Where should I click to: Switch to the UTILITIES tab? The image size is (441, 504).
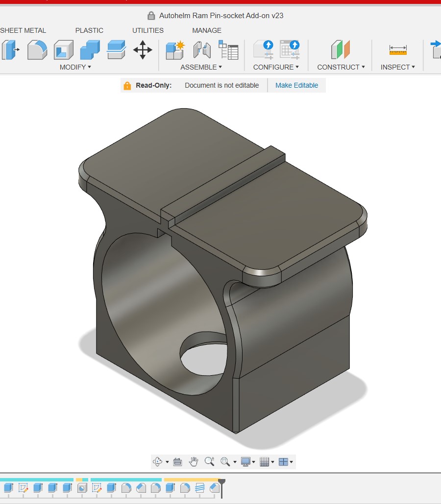click(148, 30)
